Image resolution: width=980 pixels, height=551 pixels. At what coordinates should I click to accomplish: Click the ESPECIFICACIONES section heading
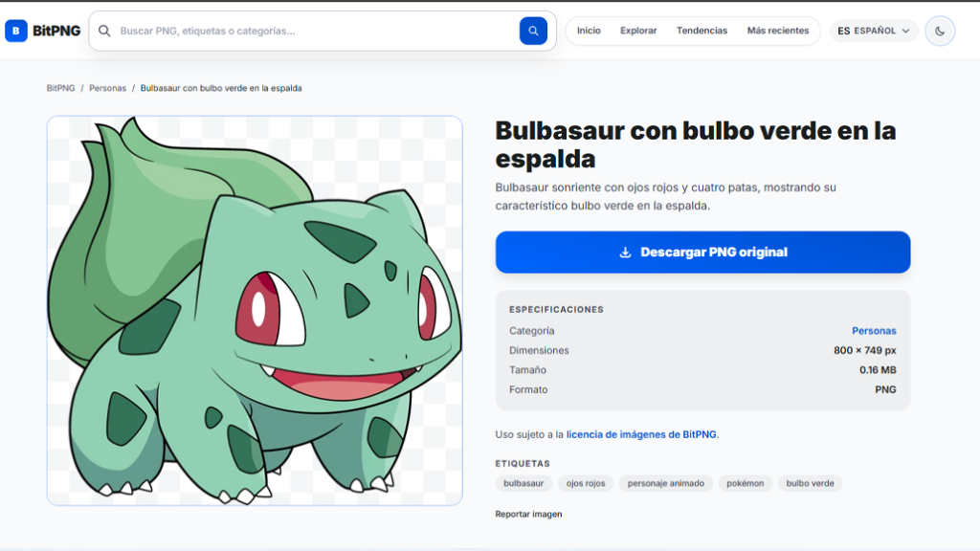coord(556,309)
